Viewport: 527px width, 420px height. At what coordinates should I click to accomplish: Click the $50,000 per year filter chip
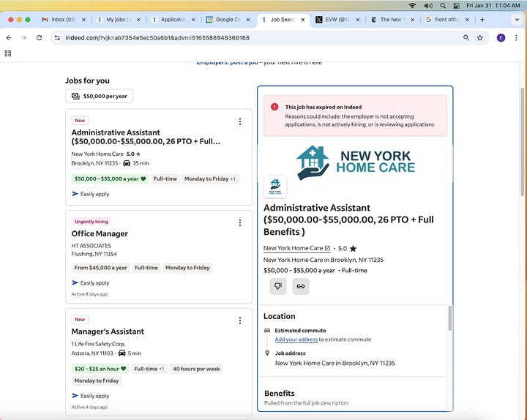(99, 96)
